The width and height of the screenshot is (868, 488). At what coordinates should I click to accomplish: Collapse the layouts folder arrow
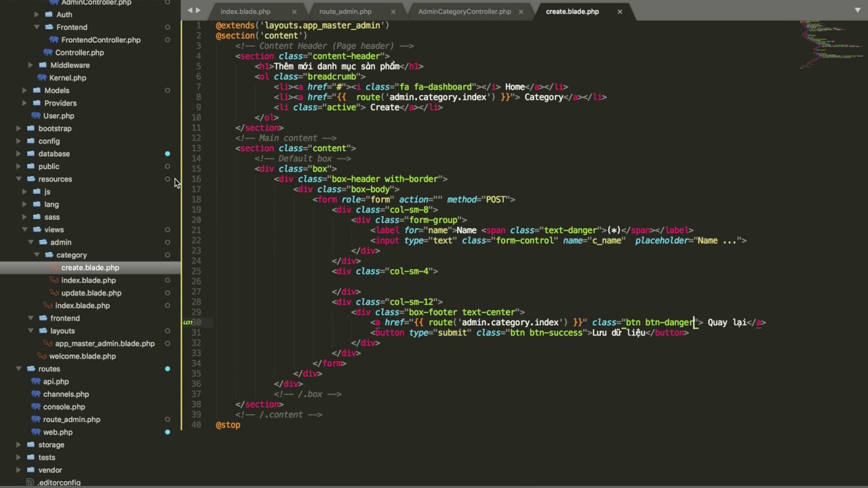pyautogui.click(x=31, y=331)
